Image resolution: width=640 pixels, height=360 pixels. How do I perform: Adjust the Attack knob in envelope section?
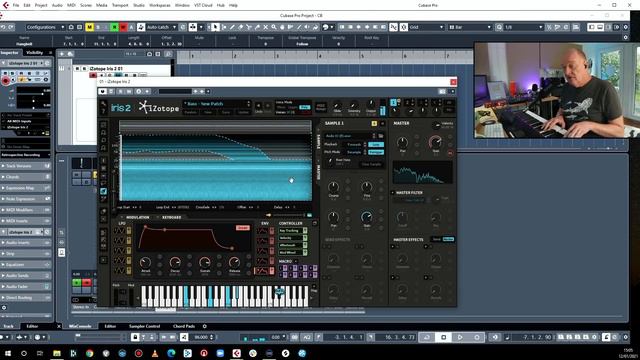click(145, 262)
